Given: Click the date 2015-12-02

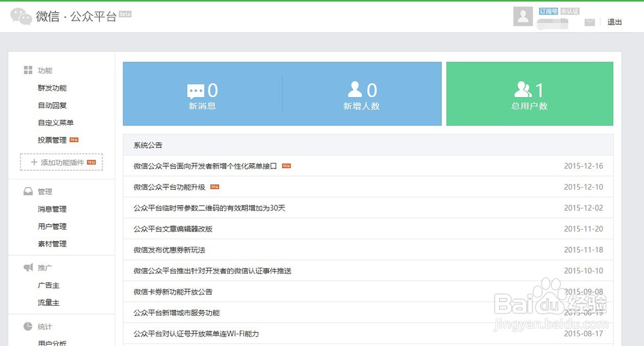Looking at the screenshot, I should [583, 208].
